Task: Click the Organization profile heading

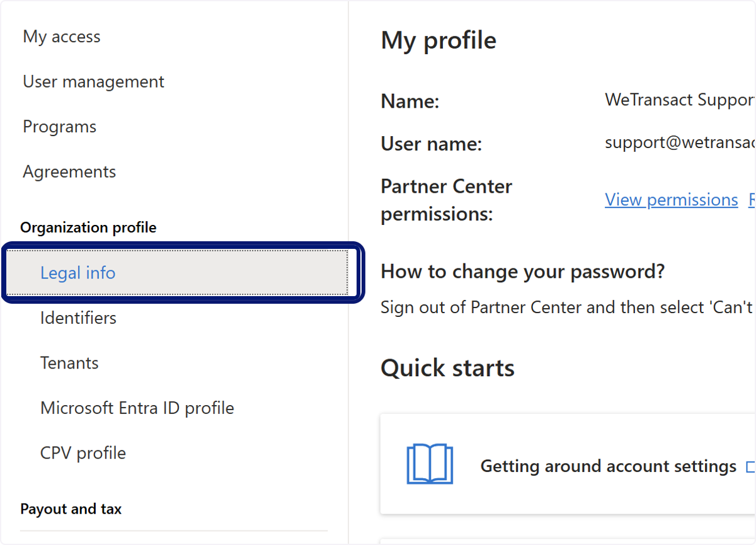Action: click(x=88, y=227)
